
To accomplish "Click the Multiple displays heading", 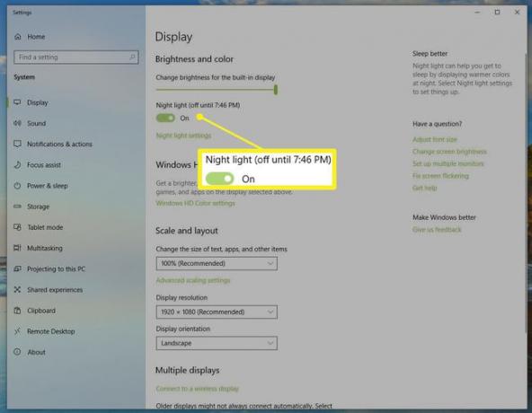I will coord(187,370).
